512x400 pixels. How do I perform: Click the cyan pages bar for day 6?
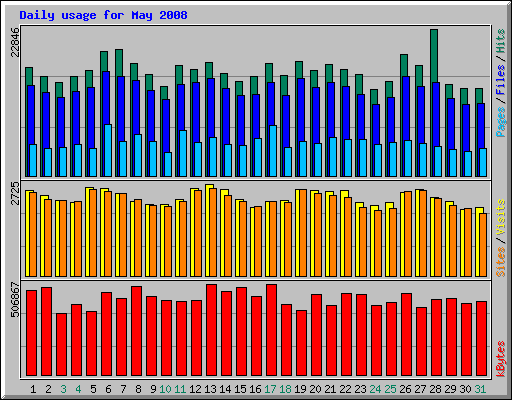[108, 150]
